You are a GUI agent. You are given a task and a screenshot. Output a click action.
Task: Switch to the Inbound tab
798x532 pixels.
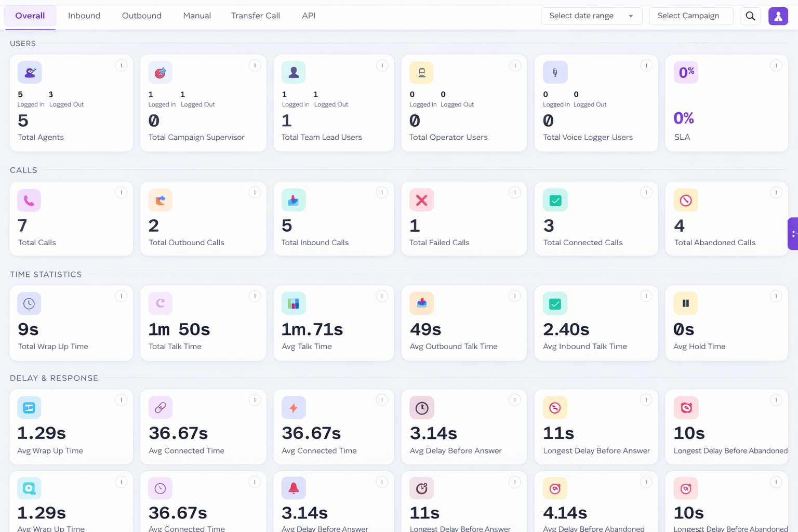84,16
